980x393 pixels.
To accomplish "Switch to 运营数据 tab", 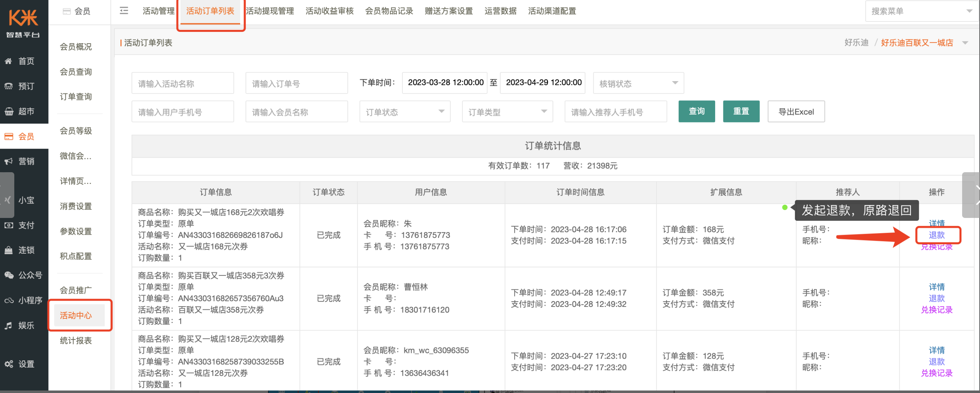I will point(500,11).
